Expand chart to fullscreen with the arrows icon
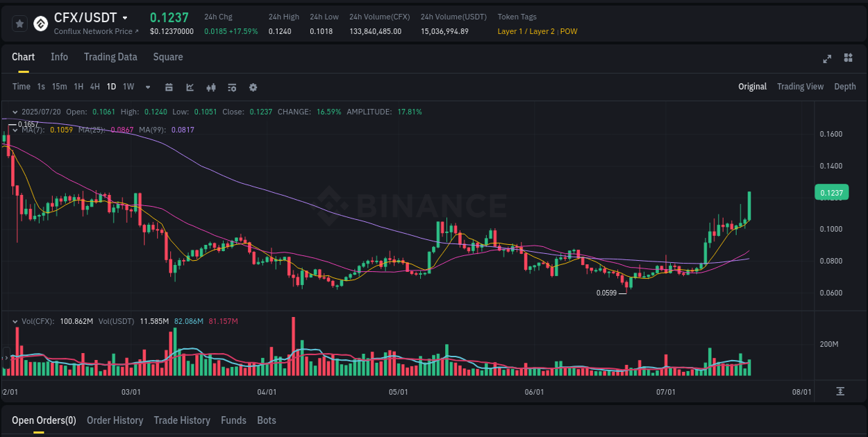Image resolution: width=868 pixels, height=437 pixels. 827,59
